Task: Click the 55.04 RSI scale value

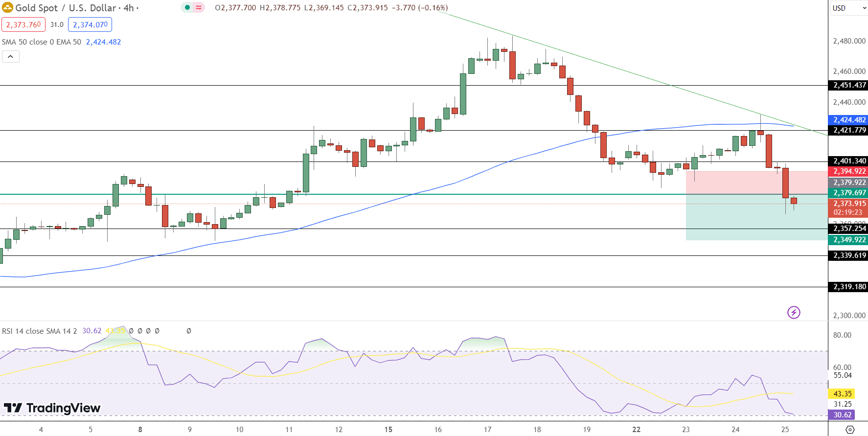Action: pyautogui.click(x=843, y=375)
